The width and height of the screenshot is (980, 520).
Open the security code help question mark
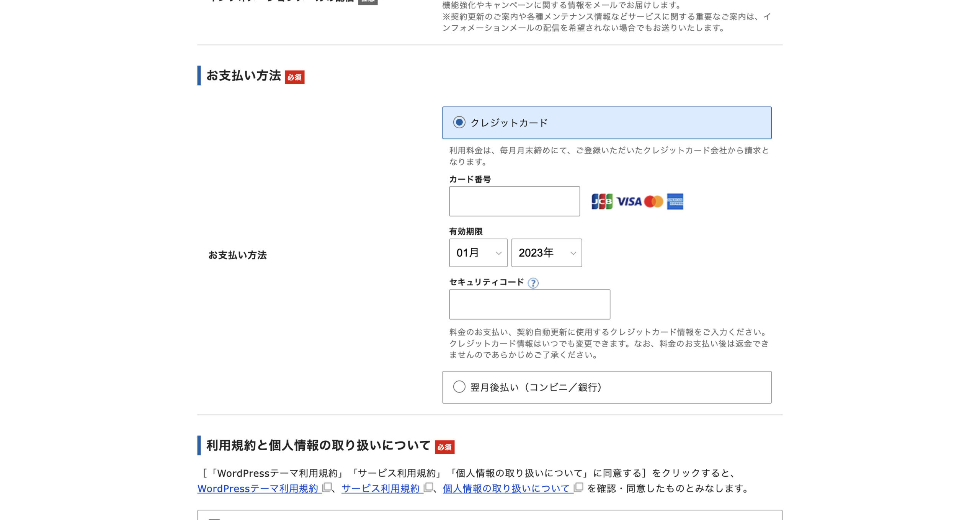pos(533,283)
